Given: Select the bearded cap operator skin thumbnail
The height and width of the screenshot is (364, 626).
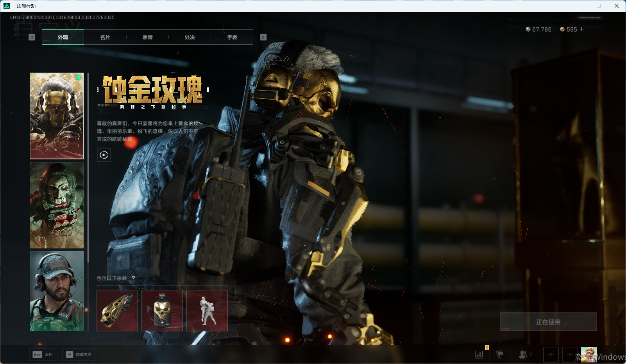Looking at the screenshot, I should [x=57, y=291].
